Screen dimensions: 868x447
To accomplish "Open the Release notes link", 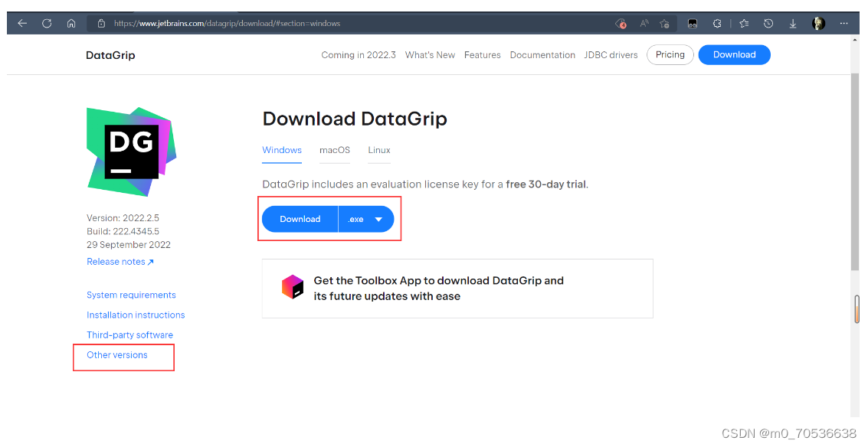I will (x=120, y=262).
